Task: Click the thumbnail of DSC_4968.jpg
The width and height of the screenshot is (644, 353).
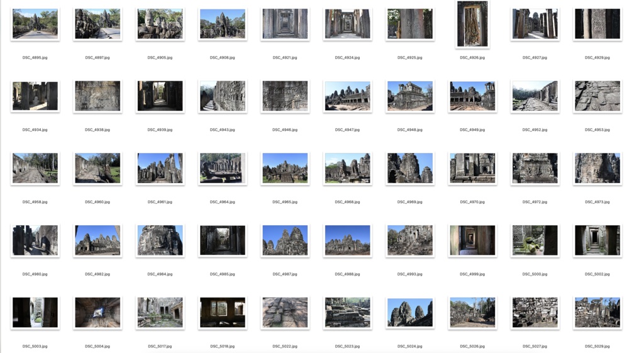Action: point(347,168)
